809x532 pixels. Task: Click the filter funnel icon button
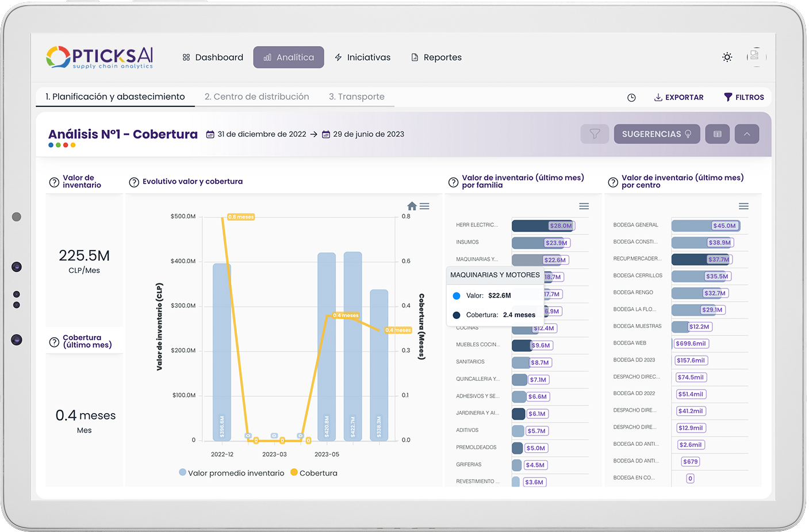point(595,134)
